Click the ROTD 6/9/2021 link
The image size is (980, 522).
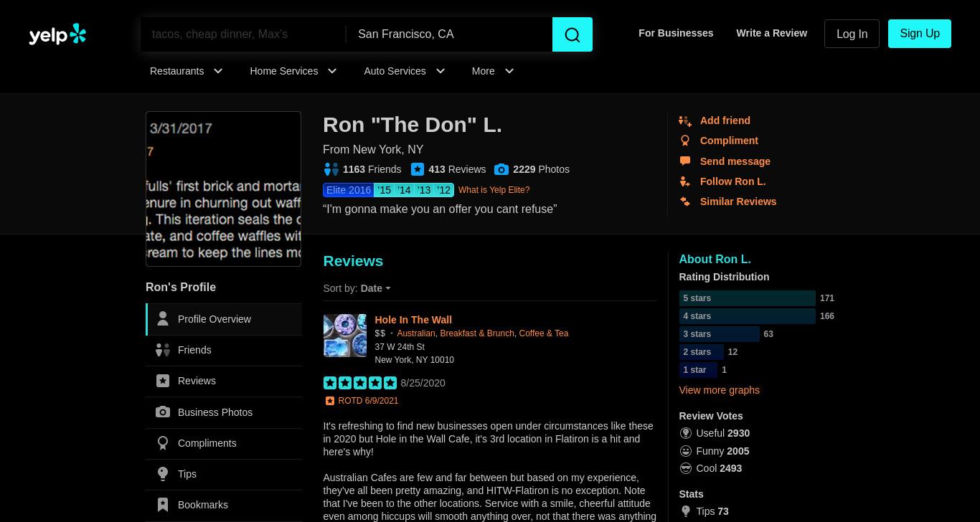point(368,401)
